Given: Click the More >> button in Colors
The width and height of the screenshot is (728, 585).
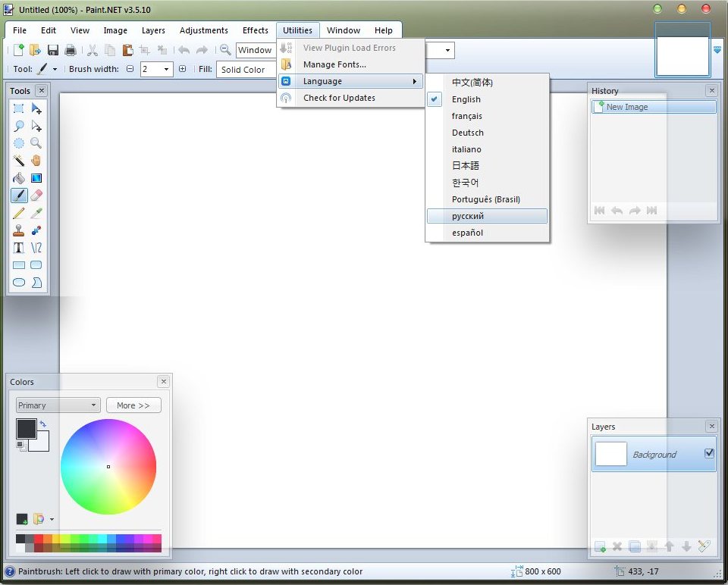Looking at the screenshot, I should pos(133,405).
